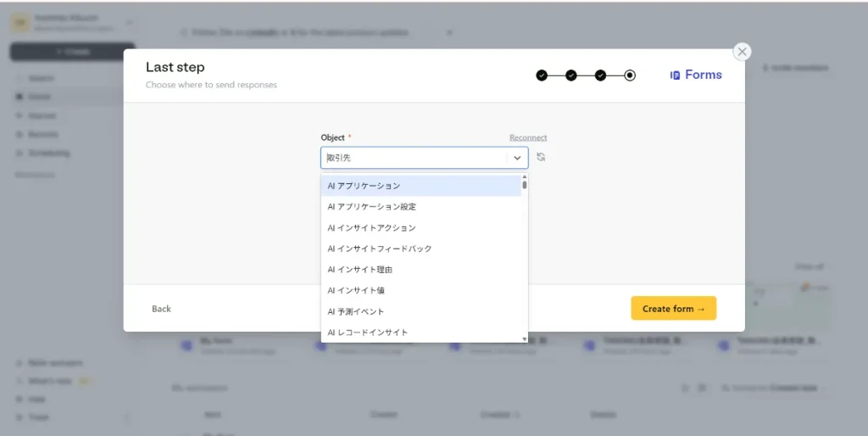Collapse the Object dropdown chevron
868x436 pixels.
click(517, 158)
